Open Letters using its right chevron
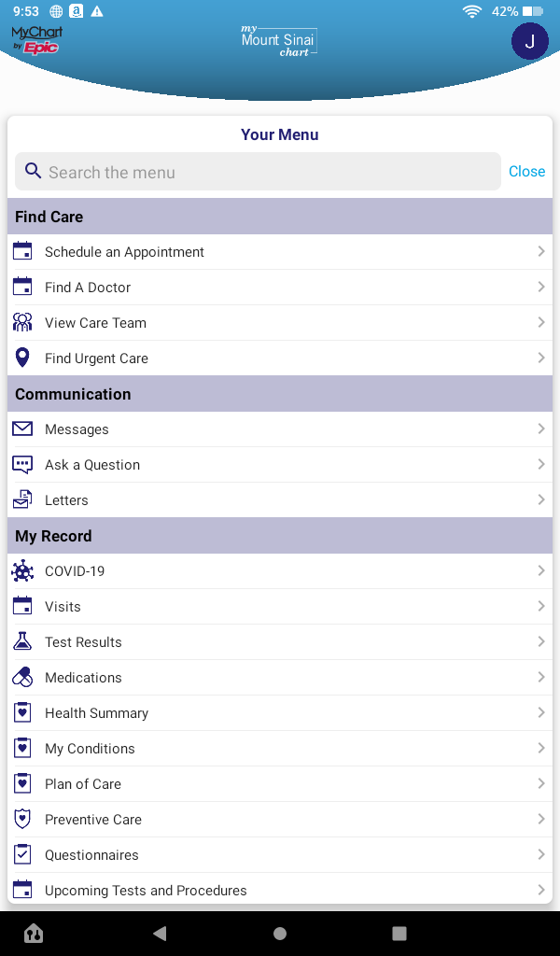Image resolution: width=560 pixels, height=956 pixels. pyautogui.click(x=541, y=500)
